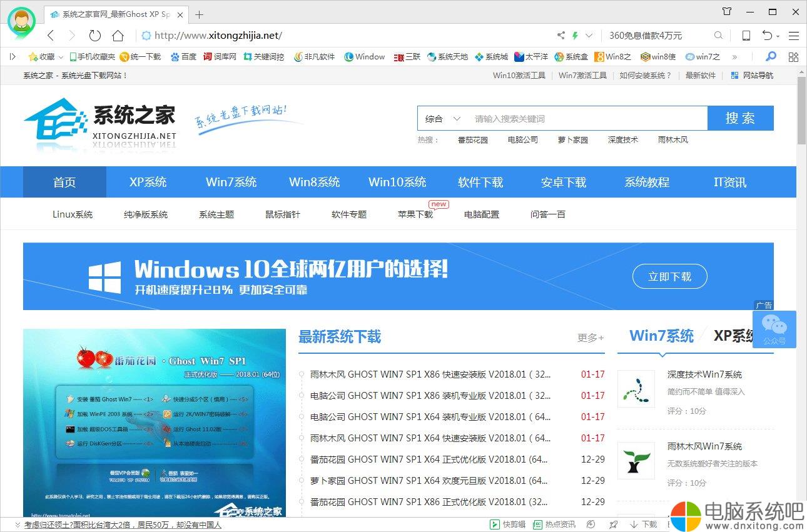Image resolution: width=807 pixels, height=532 pixels.
Task: Reload the page with refresh icon
Action: pyautogui.click(x=94, y=36)
